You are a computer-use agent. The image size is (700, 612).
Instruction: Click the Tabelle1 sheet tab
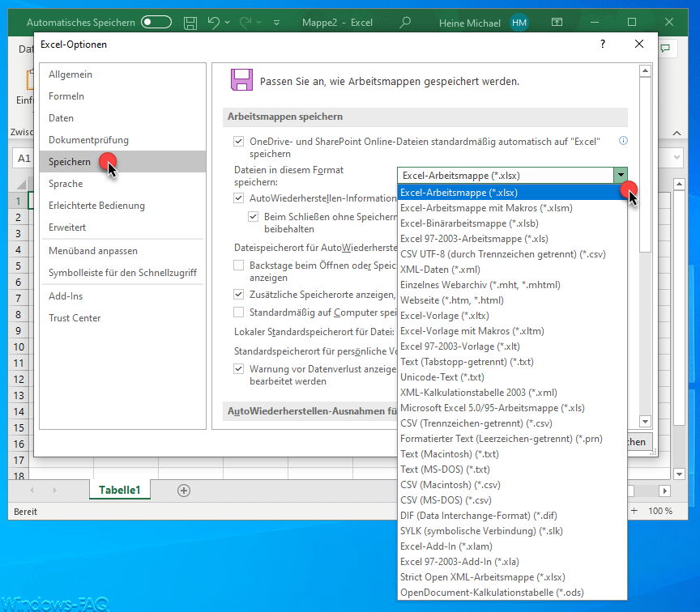coord(120,490)
